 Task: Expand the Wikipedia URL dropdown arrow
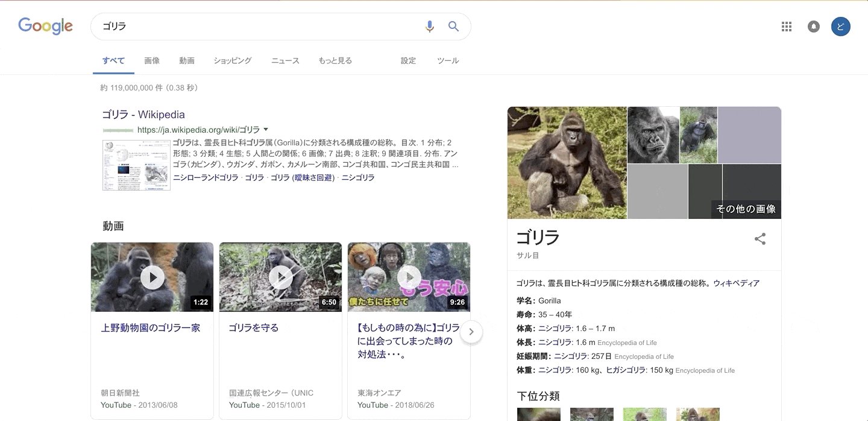click(266, 130)
